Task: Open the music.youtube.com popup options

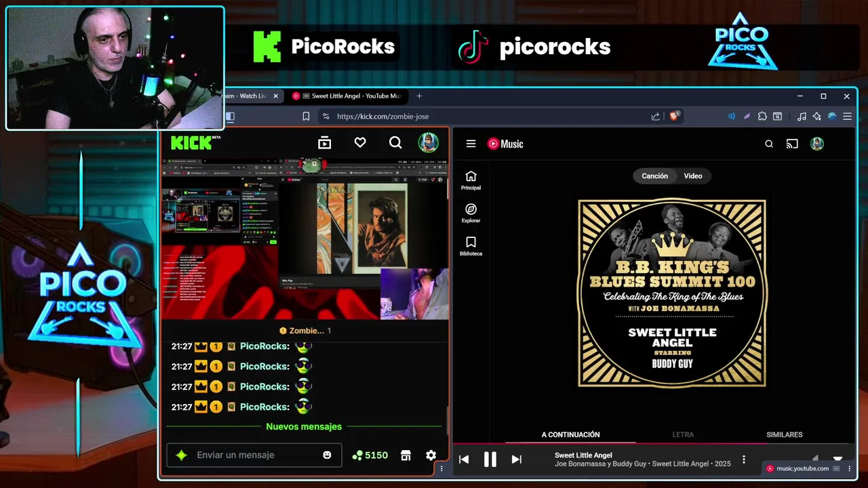Action: pyautogui.click(x=849, y=468)
